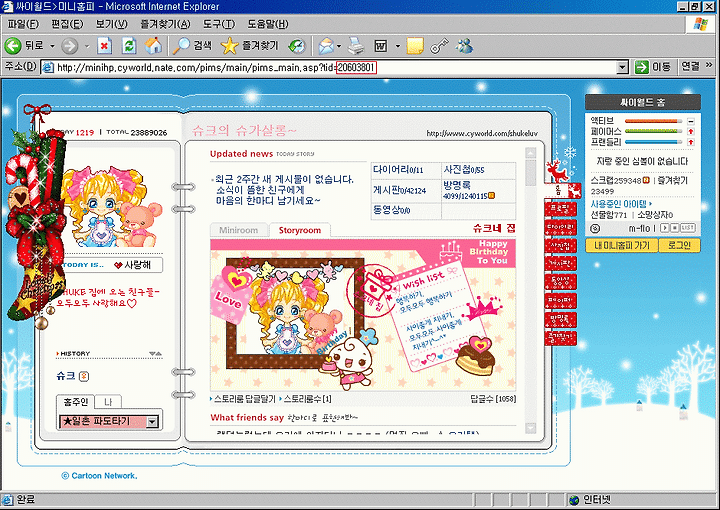The height and width of the screenshot is (510, 720).
Task: Click the 프렌들리 blue progress bar
Action: 654,142
